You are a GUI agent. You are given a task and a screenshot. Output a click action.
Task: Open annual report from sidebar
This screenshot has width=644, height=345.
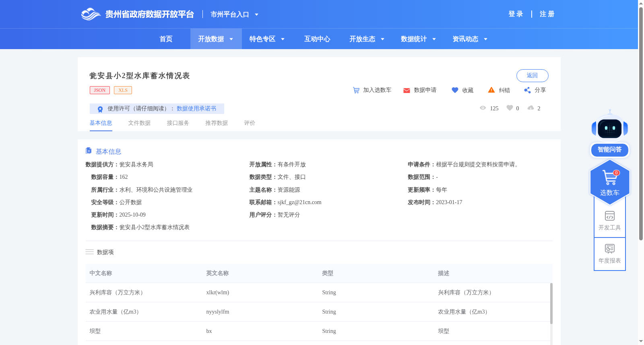point(610,254)
